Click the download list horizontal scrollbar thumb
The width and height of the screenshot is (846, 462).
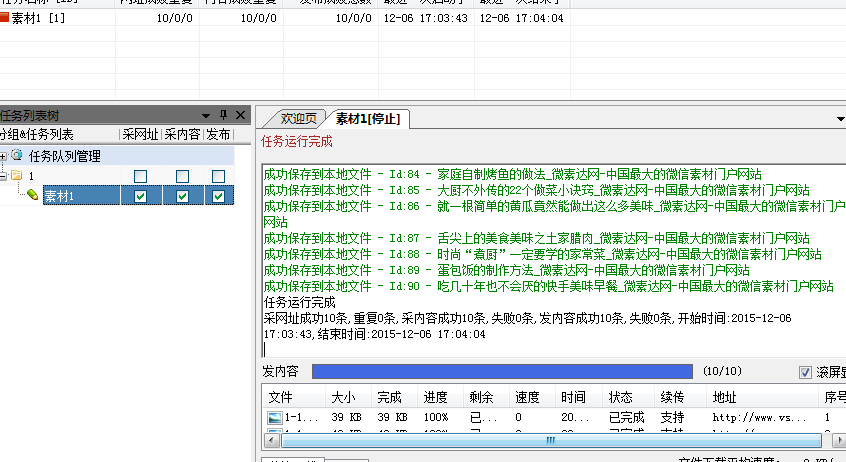551,440
